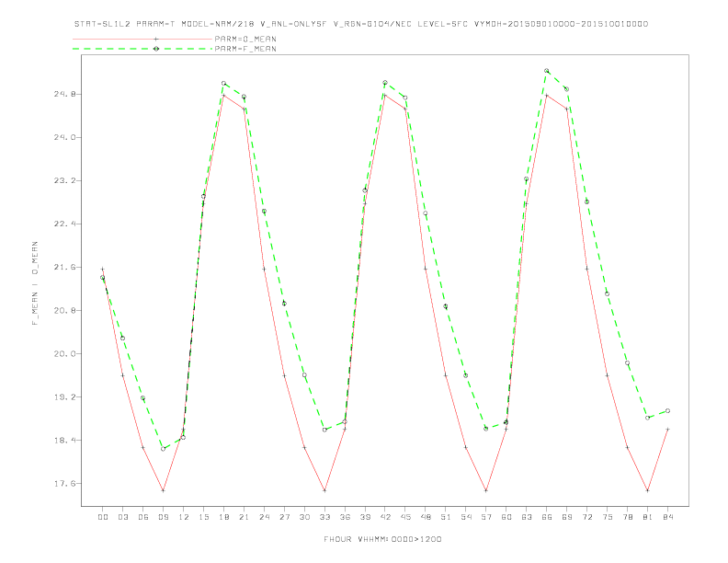
Task: Click the last green F_MEAN circle at hour 84
Action: click(x=667, y=411)
